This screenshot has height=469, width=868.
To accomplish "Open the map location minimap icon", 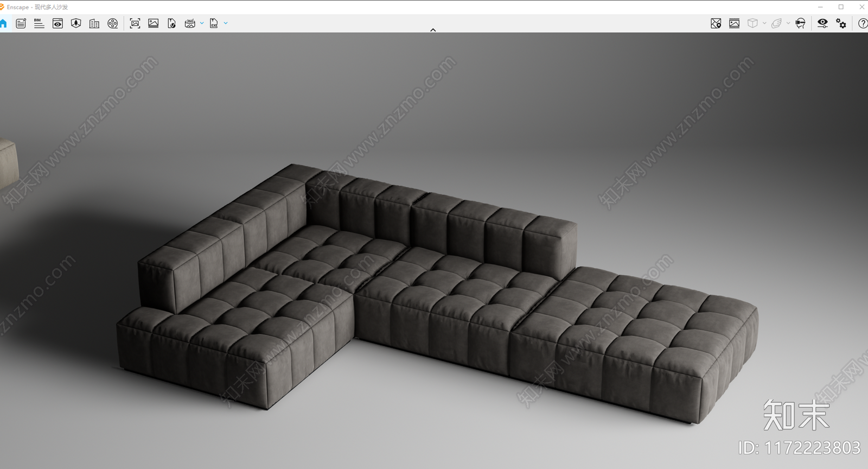I will [x=716, y=23].
